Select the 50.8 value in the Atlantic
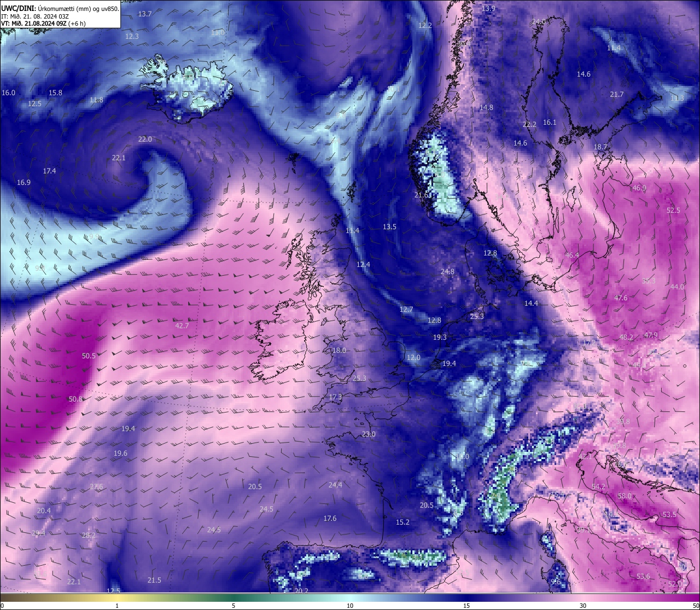This screenshot has width=700, height=610. [75, 399]
